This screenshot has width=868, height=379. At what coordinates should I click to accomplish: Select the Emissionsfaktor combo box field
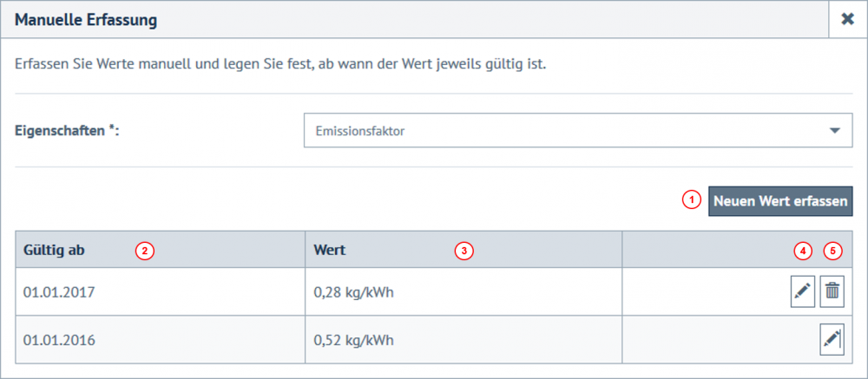pos(556,132)
